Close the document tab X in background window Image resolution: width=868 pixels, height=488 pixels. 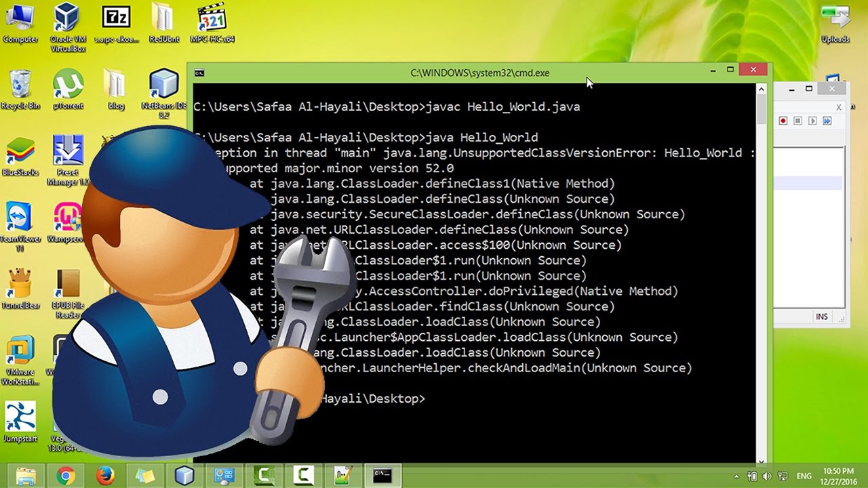coord(838,107)
